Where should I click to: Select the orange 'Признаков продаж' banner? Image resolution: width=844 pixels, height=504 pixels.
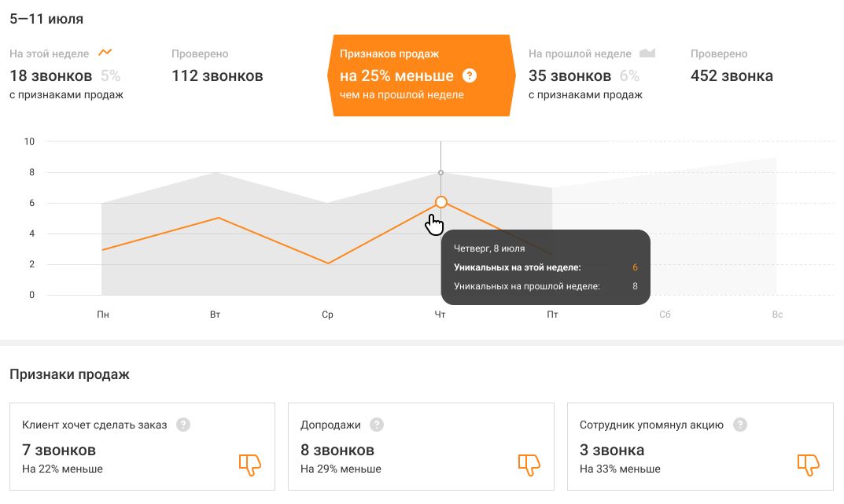tap(421, 75)
